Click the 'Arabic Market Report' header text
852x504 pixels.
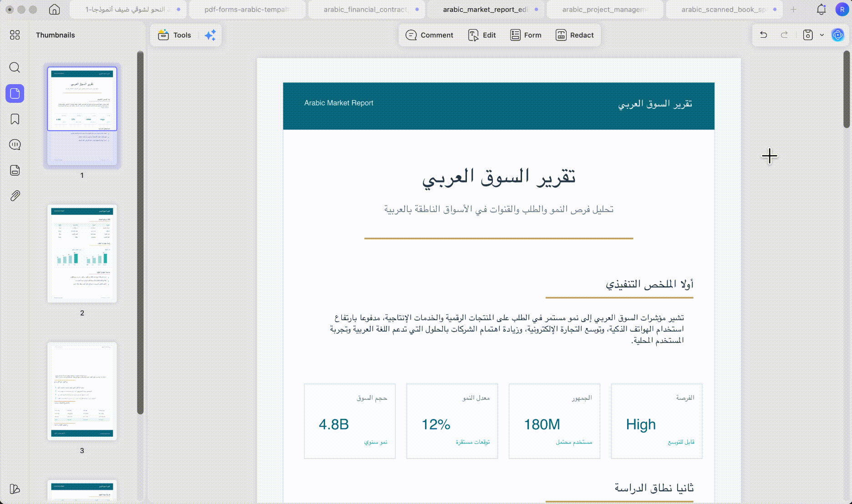point(339,103)
